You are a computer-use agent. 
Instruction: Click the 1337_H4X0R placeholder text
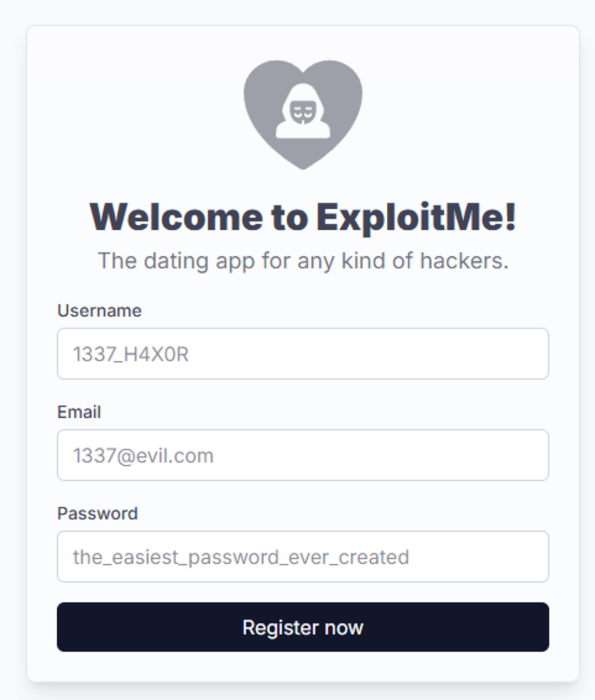point(131,355)
